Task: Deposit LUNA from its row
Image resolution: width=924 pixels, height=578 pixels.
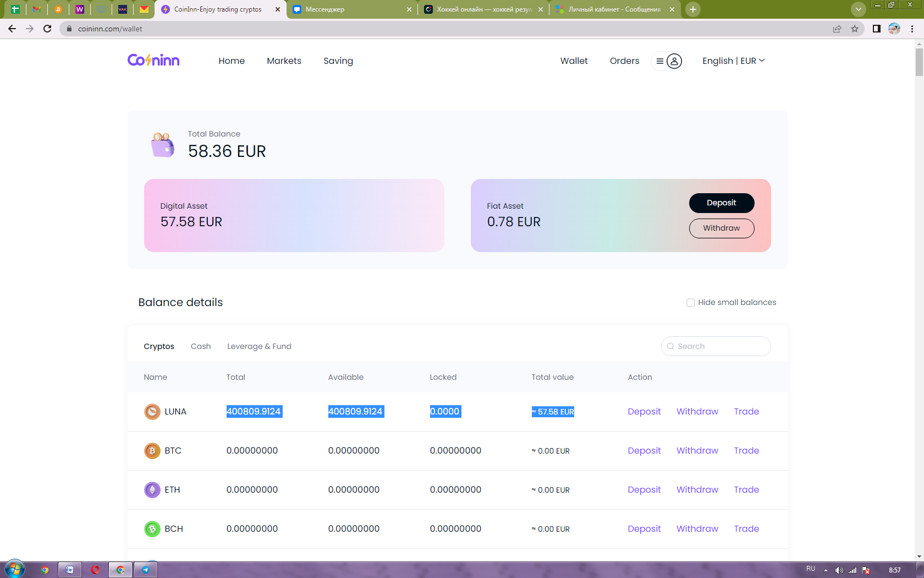Action: 644,412
